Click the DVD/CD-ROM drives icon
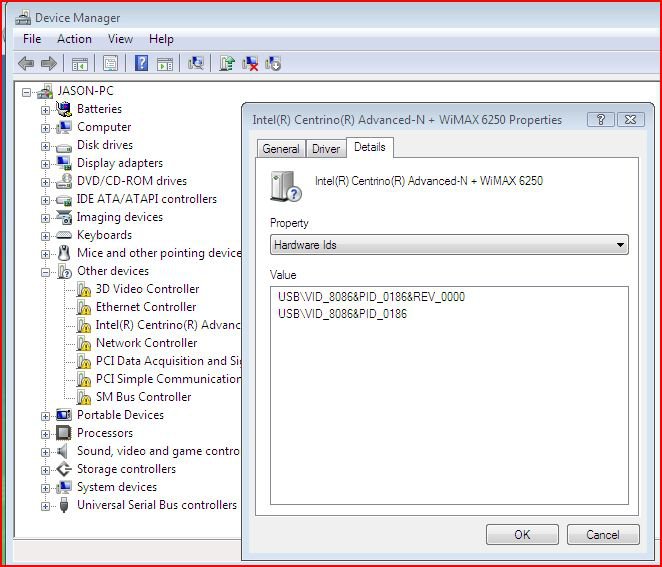This screenshot has width=662, height=567. coord(64,181)
